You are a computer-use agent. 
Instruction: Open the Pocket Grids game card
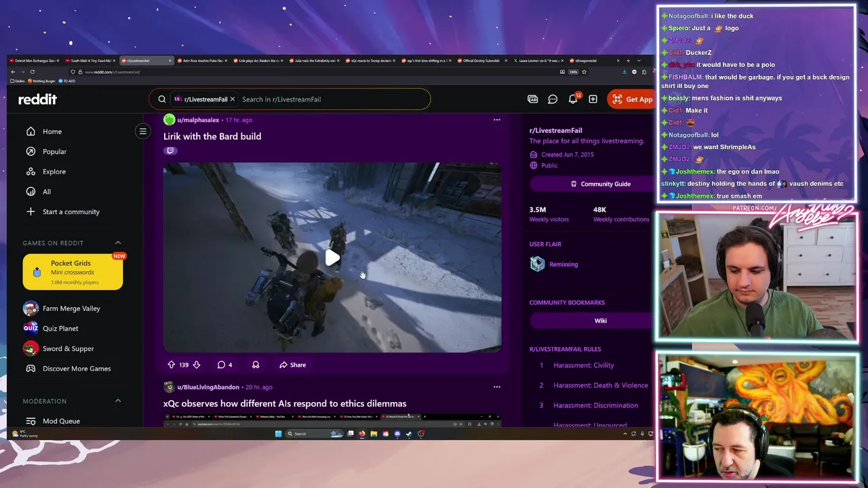coord(73,272)
